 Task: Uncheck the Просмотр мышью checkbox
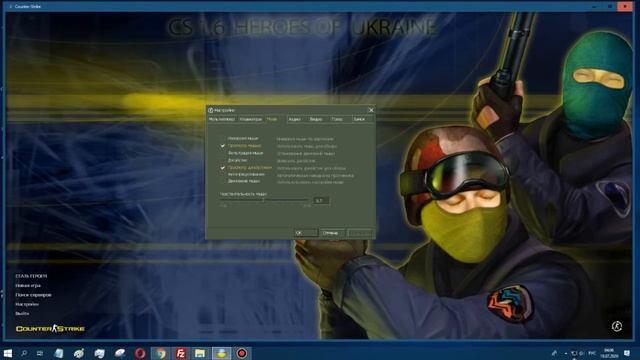223,146
